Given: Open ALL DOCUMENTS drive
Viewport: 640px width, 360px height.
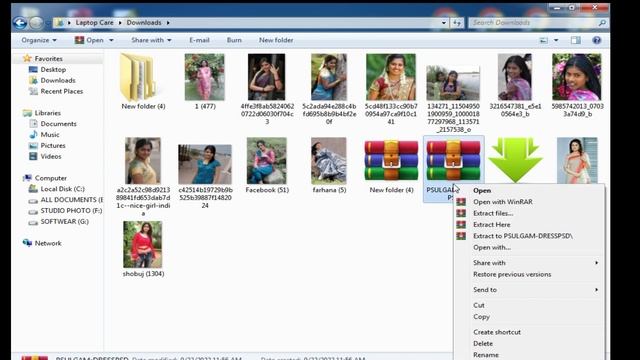Looking at the screenshot, I should click(x=65, y=200).
